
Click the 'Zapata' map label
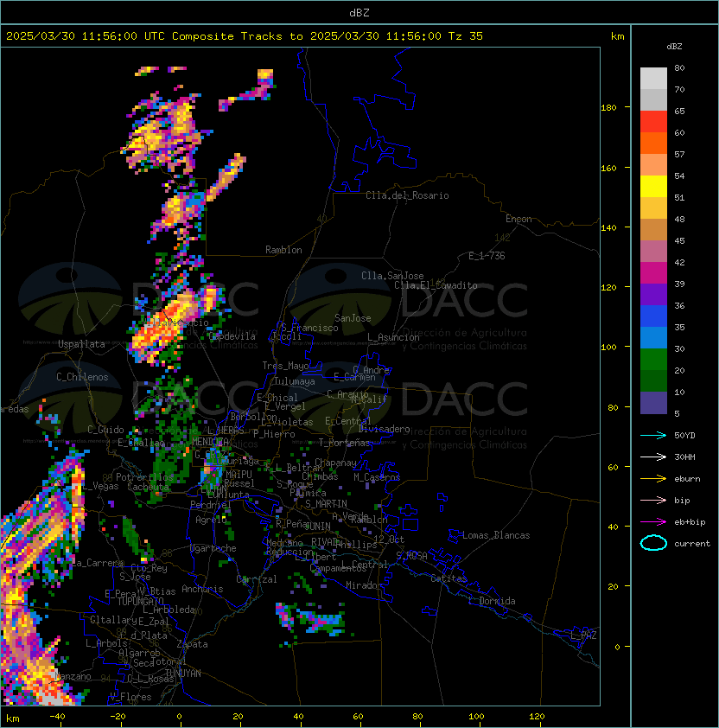[192, 644]
